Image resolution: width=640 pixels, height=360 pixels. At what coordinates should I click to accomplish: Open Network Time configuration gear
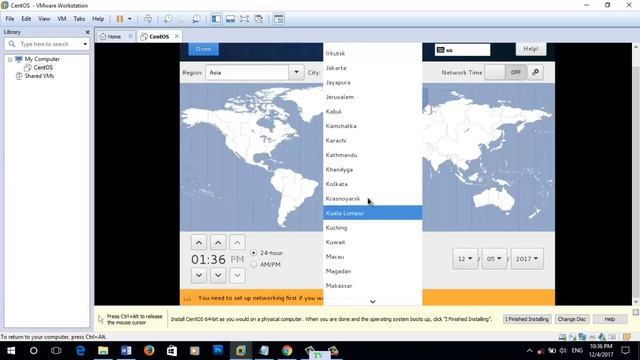pyautogui.click(x=535, y=72)
